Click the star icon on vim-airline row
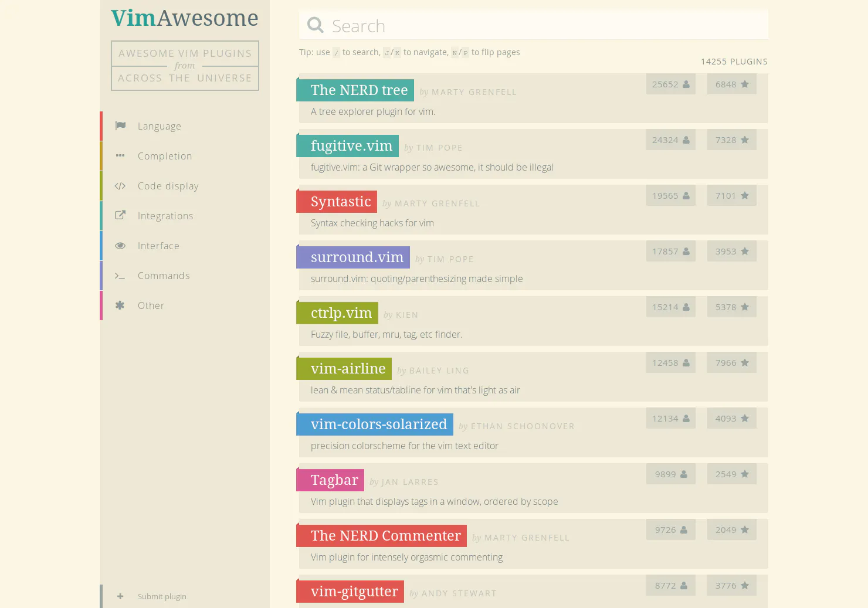This screenshot has width=868, height=608. (x=745, y=362)
